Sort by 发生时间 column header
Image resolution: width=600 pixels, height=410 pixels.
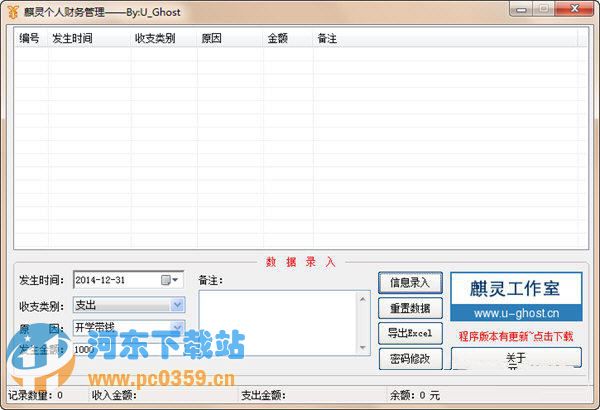[90, 38]
